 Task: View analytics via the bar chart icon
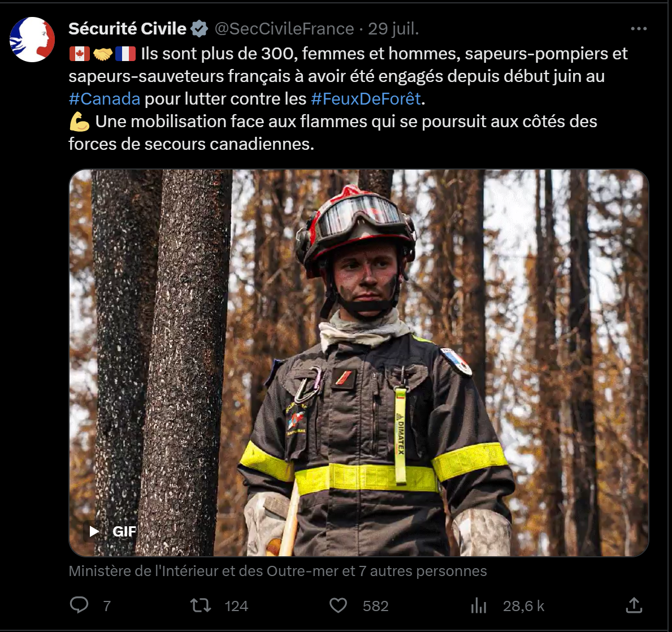(x=478, y=605)
